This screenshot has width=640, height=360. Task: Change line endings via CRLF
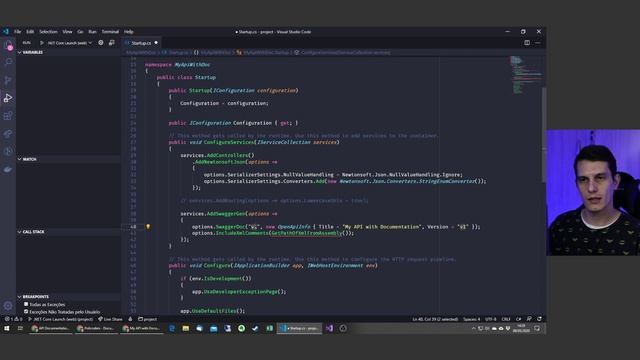point(506,319)
